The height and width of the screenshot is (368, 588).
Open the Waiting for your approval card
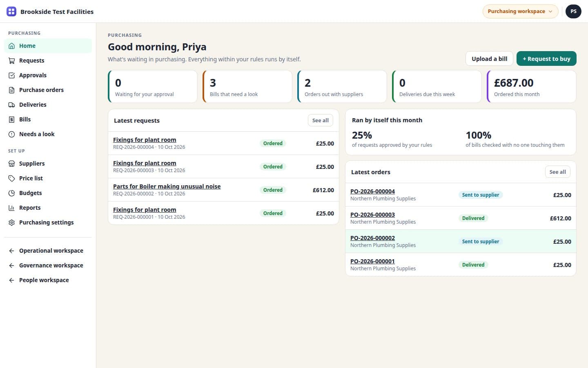153,87
